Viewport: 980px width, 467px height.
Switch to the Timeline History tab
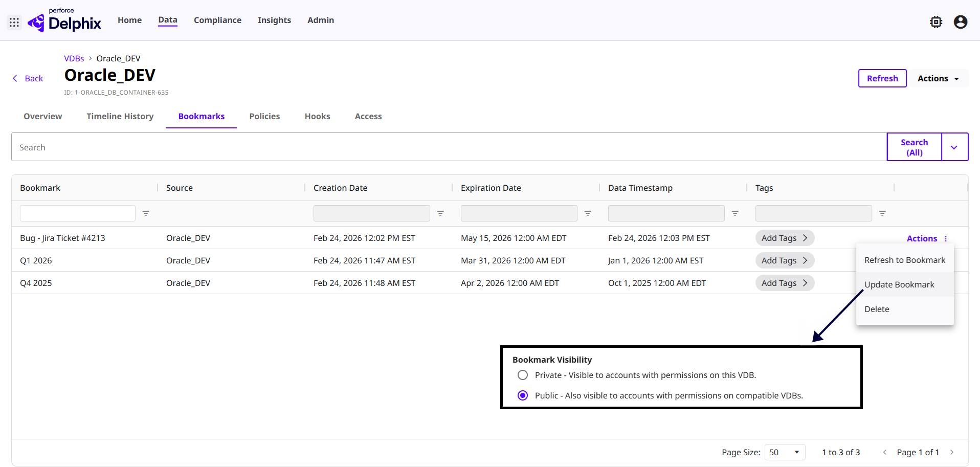(x=120, y=117)
